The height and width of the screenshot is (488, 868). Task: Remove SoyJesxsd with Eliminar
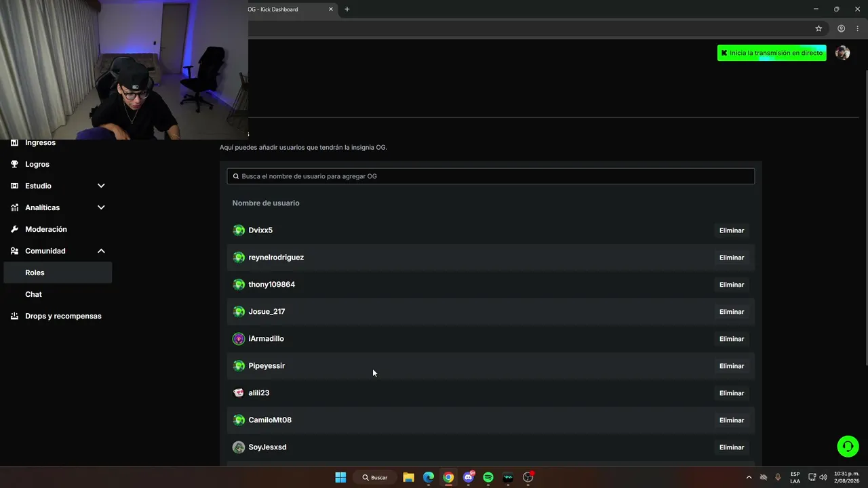[x=732, y=447]
